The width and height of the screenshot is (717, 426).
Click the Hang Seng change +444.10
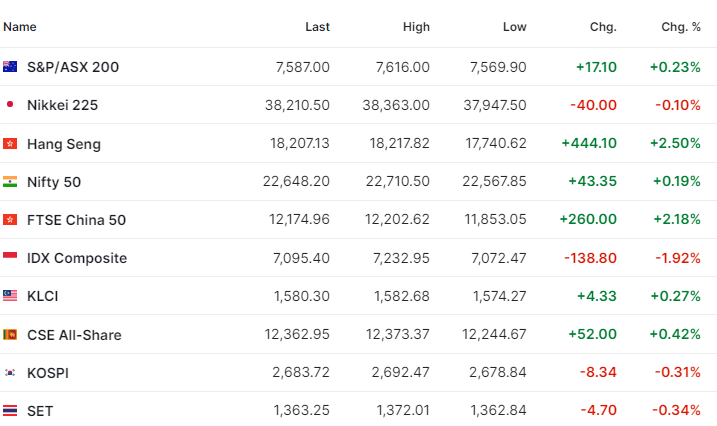[589, 143]
